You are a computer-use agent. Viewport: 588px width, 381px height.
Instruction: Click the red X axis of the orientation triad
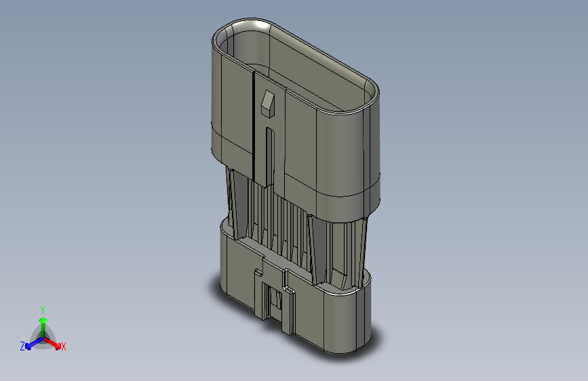(x=52, y=343)
